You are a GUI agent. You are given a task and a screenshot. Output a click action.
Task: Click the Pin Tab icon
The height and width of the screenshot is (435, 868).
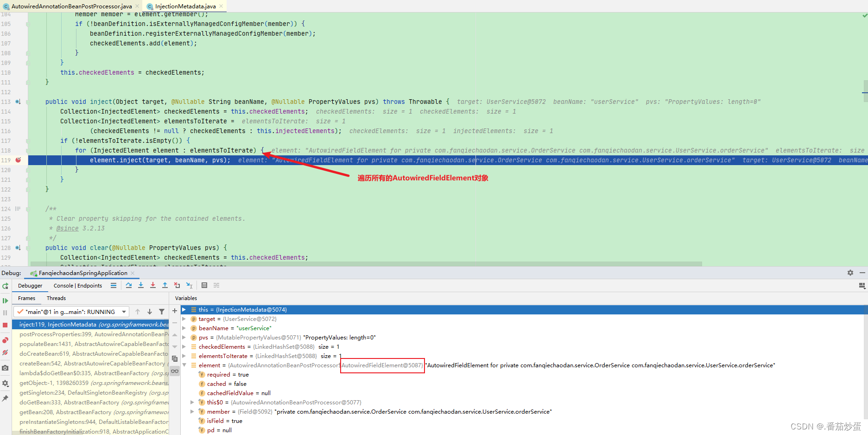[x=5, y=398]
